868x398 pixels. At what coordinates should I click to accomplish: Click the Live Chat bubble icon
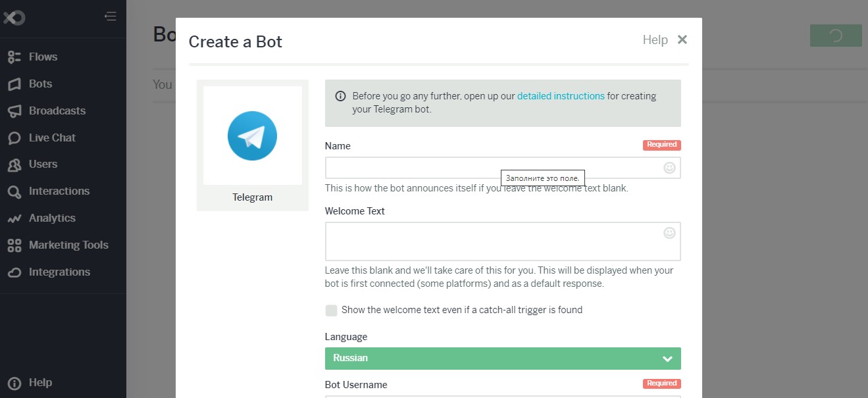point(14,138)
